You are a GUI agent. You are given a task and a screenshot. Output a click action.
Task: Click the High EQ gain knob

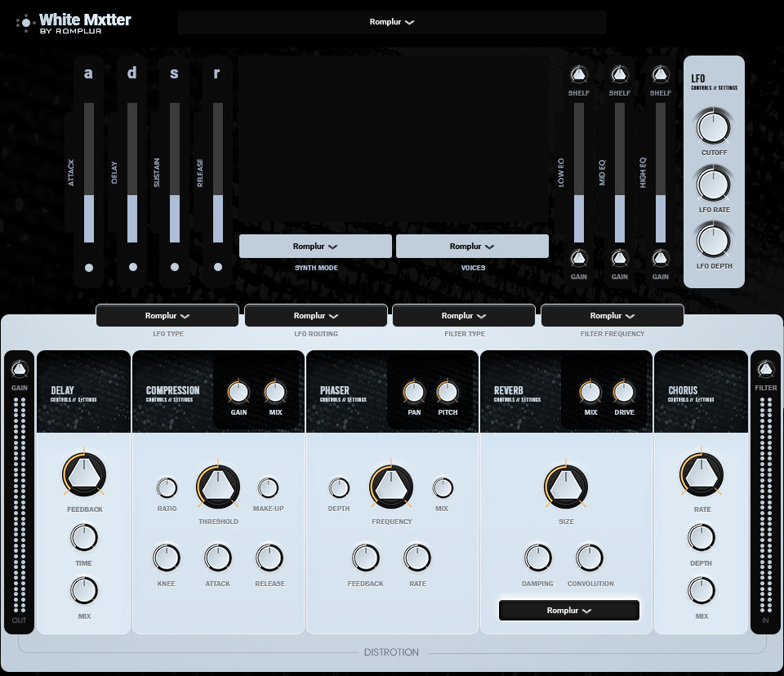(661, 259)
